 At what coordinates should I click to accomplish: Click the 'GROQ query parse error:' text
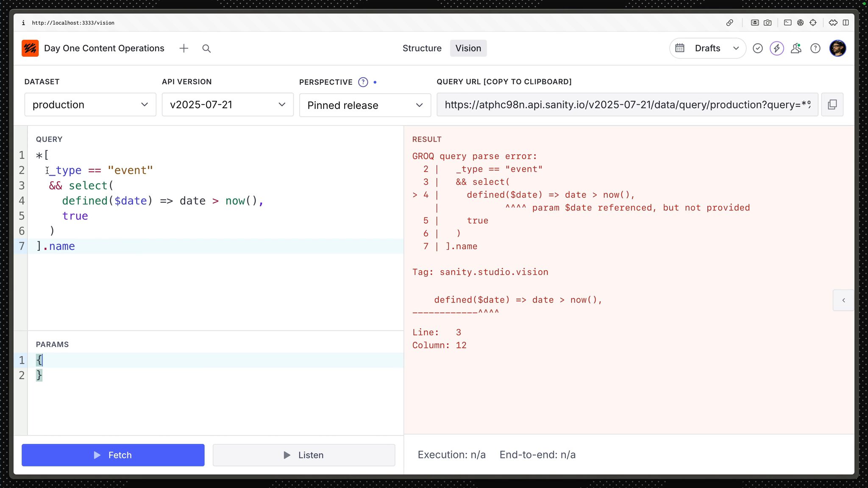click(x=475, y=156)
